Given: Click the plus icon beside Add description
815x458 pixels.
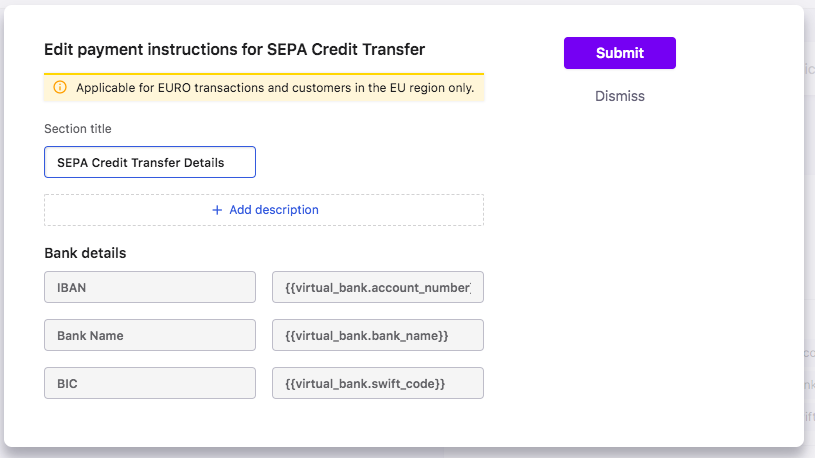Looking at the screenshot, I should (217, 210).
